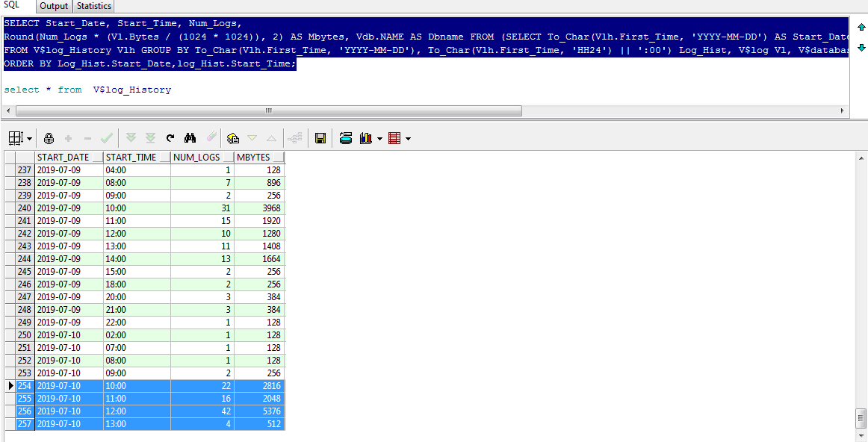Click the query-by-example pages icon
868x442 pixels.
click(232, 138)
